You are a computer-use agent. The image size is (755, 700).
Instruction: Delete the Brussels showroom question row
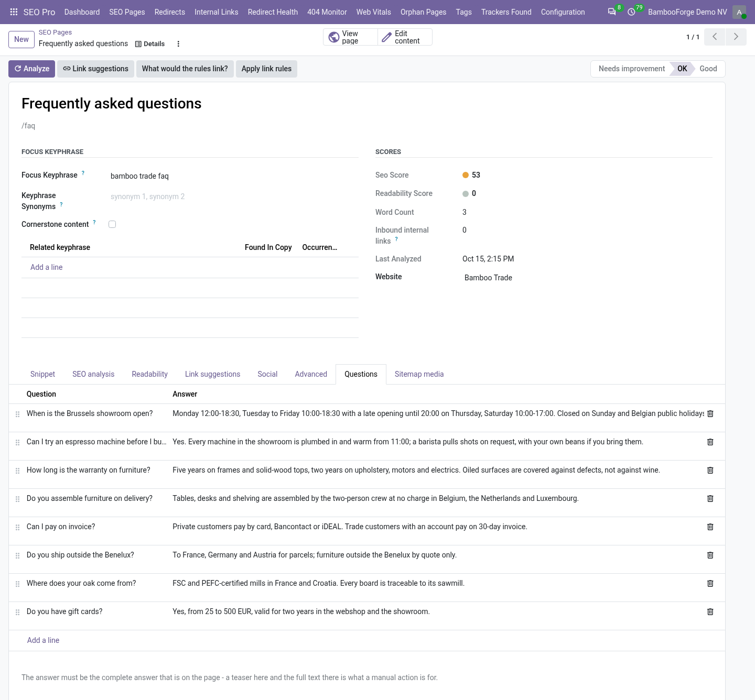pos(710,413)
